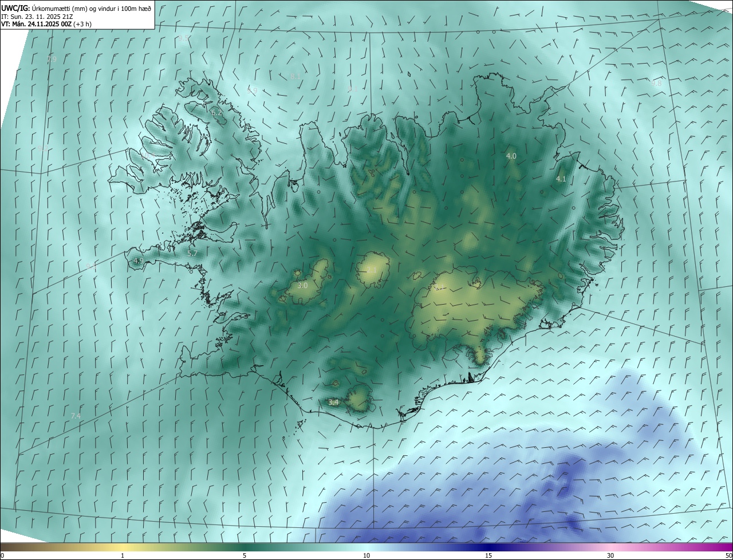Click the 3.0 value on the western glacier
Screen dimensions: 733x560
[x=303, y=285]
